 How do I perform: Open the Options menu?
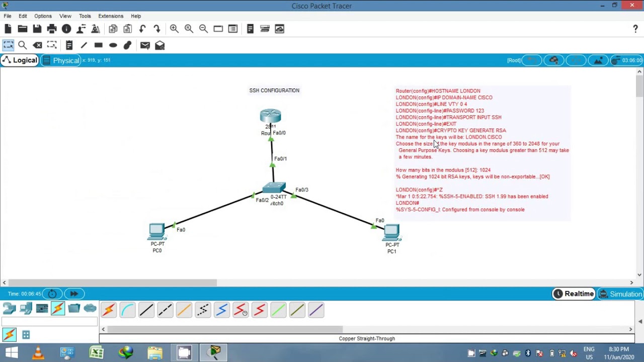pos(43,16)
